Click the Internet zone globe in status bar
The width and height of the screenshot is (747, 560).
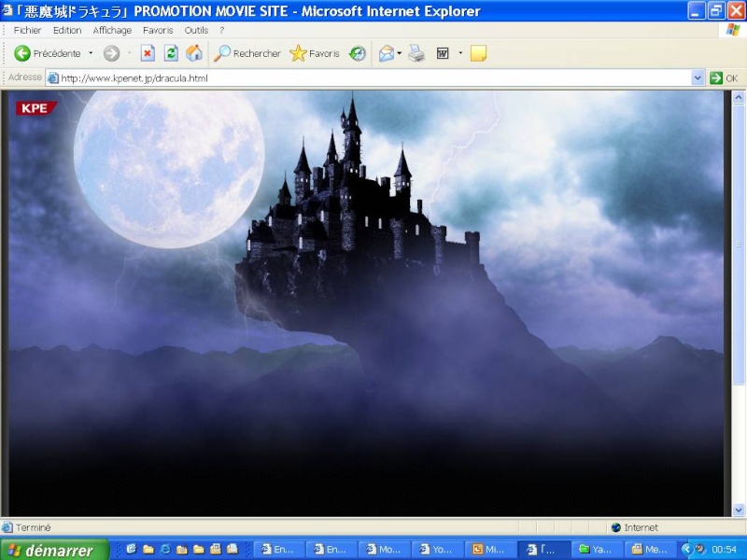click(x=616, y=527)
